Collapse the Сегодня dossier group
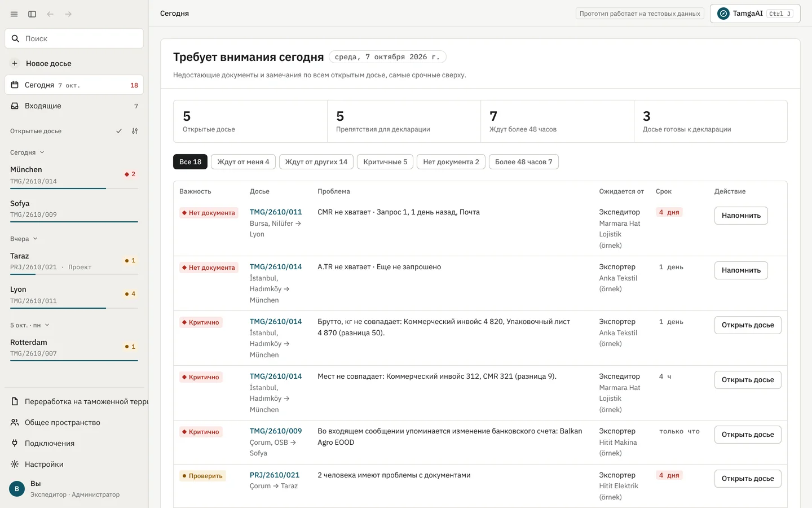This screenshot has height=508, width=812. 27,152
